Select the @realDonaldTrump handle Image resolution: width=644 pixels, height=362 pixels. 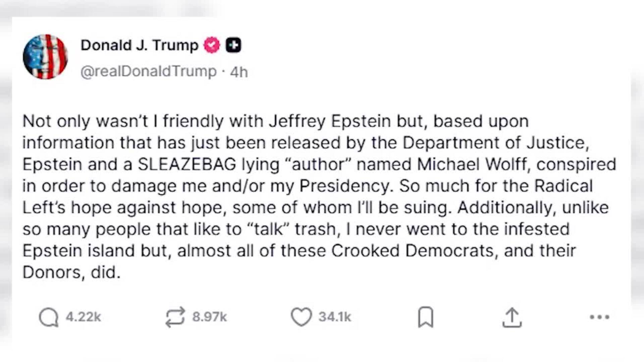[x=148, y=71]
